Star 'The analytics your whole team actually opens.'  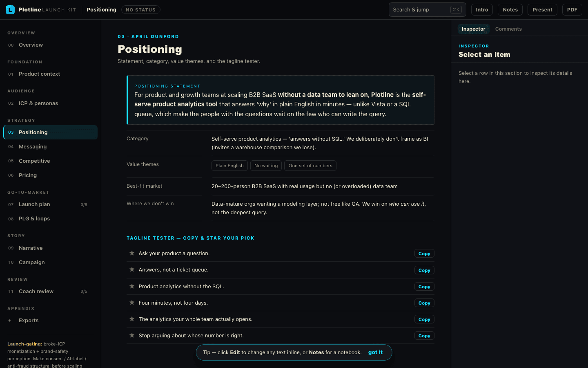click(x=132, y=319)
